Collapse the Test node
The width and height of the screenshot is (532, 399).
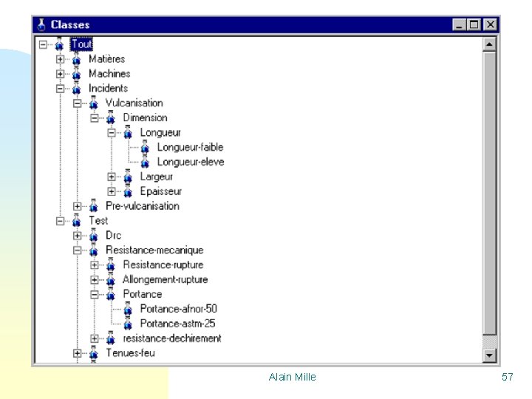(60, 221)
